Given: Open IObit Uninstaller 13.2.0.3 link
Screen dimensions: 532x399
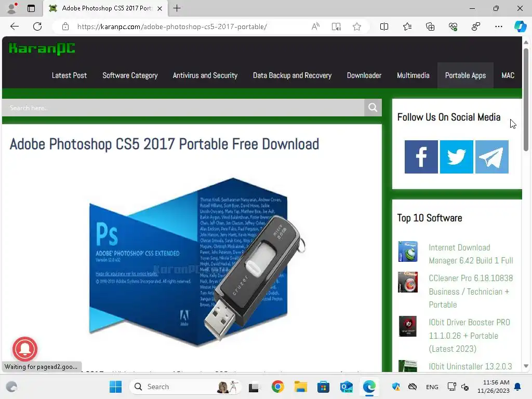Looking at the screenshot, I should click(x=470, y=366).
